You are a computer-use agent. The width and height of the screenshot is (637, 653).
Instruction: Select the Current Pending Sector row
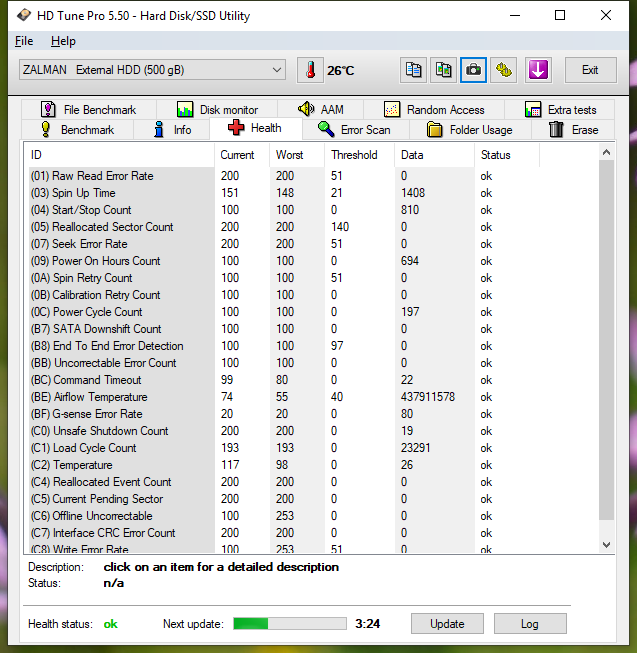(283, 499)
